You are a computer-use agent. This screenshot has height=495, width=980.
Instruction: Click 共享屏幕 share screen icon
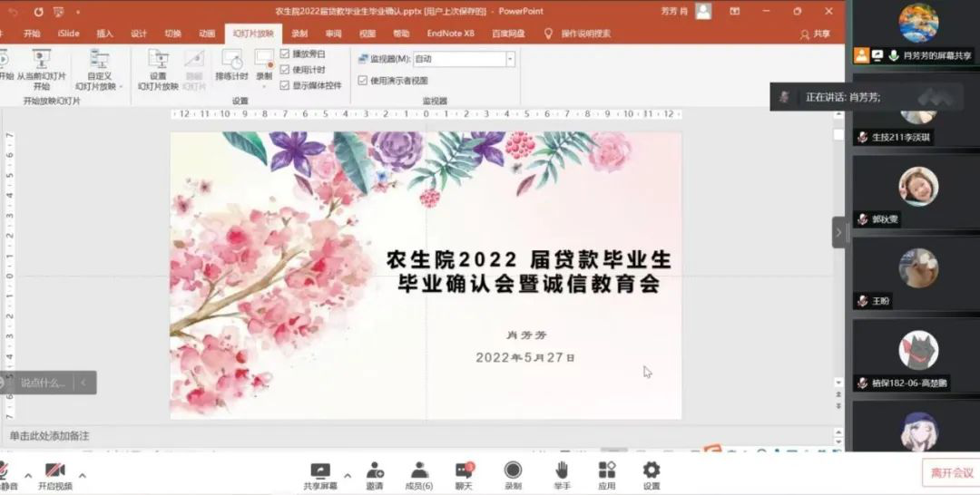320,471
